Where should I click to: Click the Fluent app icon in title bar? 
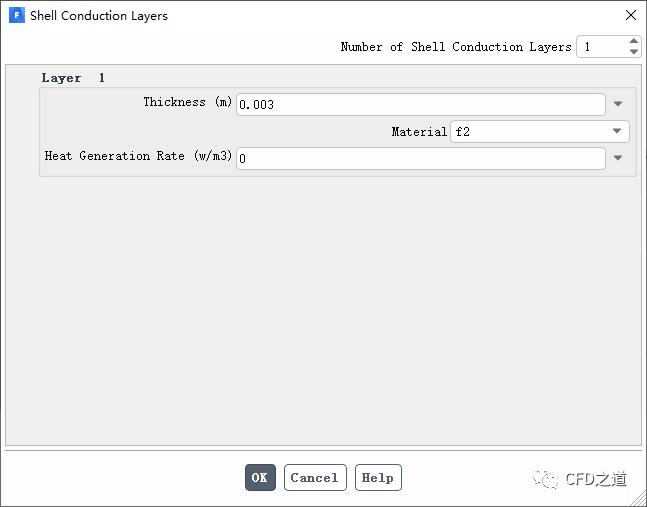pyautogui.click(x=16, y=16)
